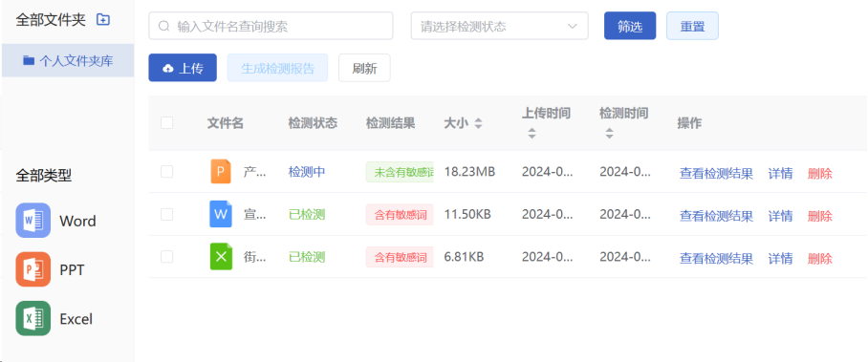Check the checkbox for the 6.81KB file row
The width and height of the screenshot is (868, 362).
pos(166,257)
